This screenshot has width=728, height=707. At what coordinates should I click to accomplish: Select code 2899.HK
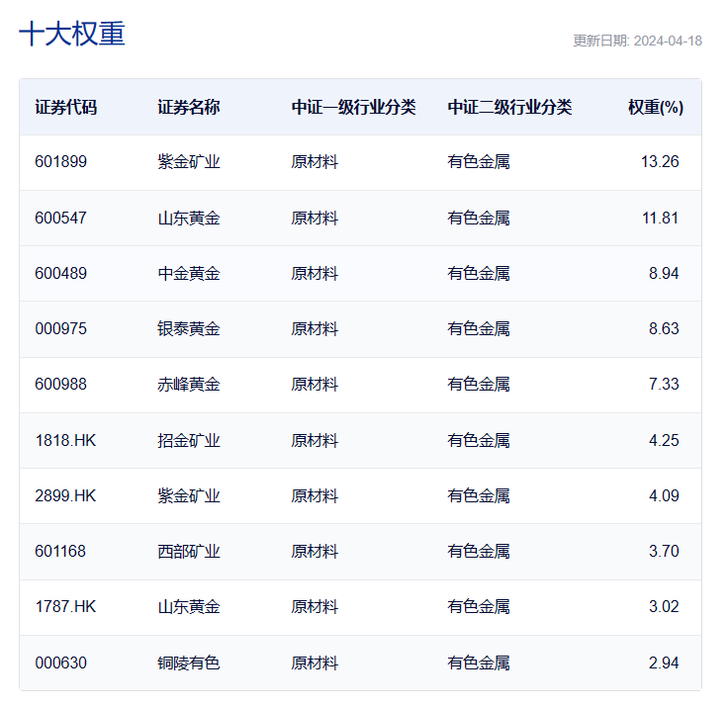[65, 495]
